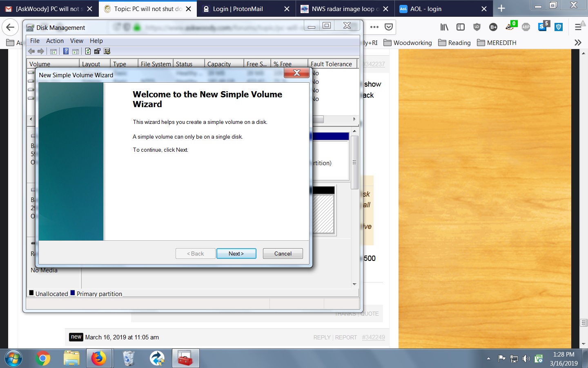The height and width of the screenshot is (368, 588).
Task: Open the disk Properties toolbar icon
Action: click(97, 51)
